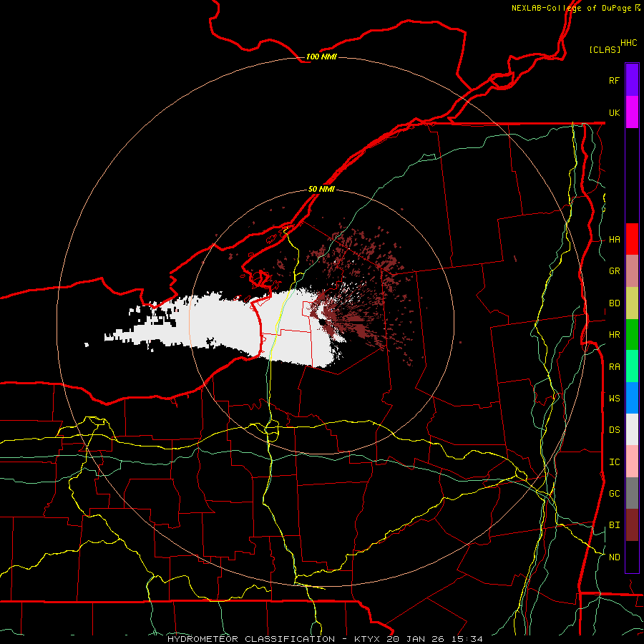The height and width of the screenshot is (644, 644).
Task: Click the "HHC" product label
Action: tap(628, 43)
